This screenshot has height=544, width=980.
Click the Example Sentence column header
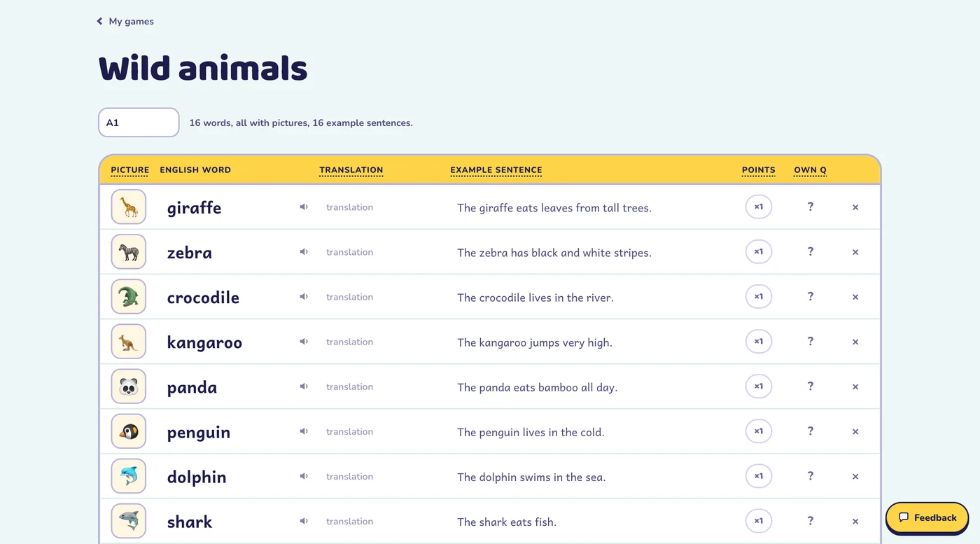click(496, 170)
